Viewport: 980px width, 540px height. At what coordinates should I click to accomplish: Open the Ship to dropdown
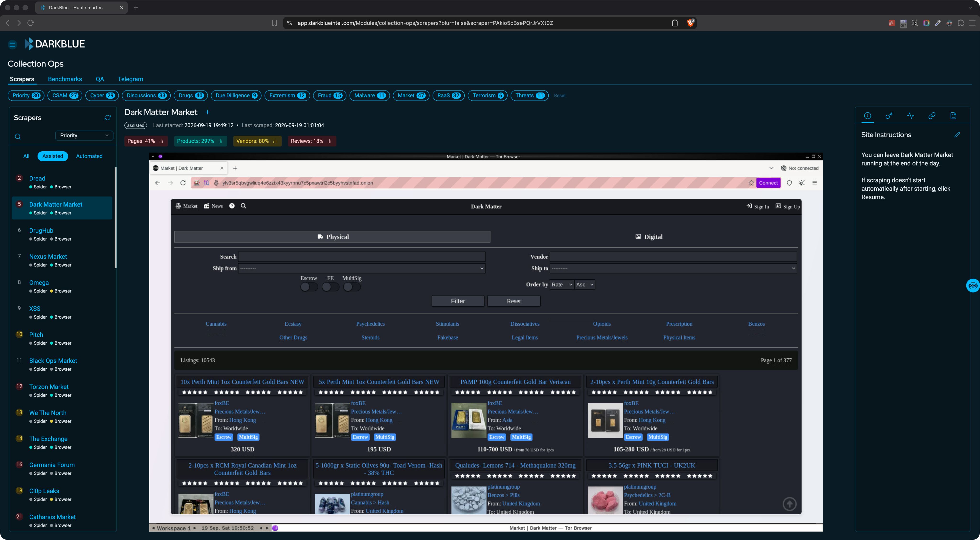pyautogui.click(x=673, y=268)
